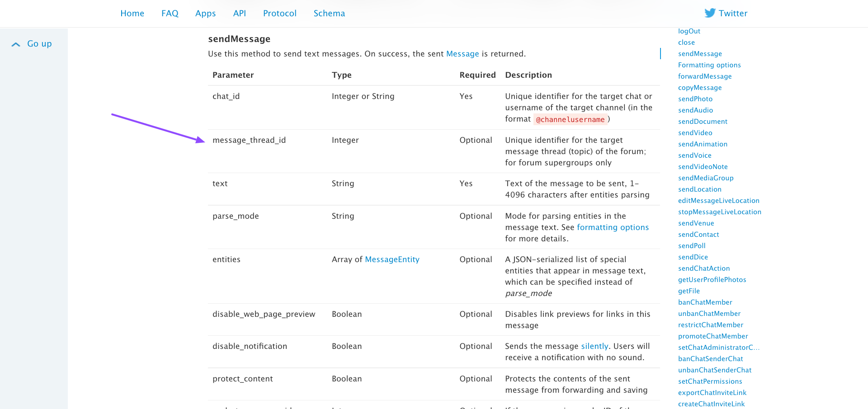Navigate to the FAQ page
Screen dimensions: 868x409
170,14
